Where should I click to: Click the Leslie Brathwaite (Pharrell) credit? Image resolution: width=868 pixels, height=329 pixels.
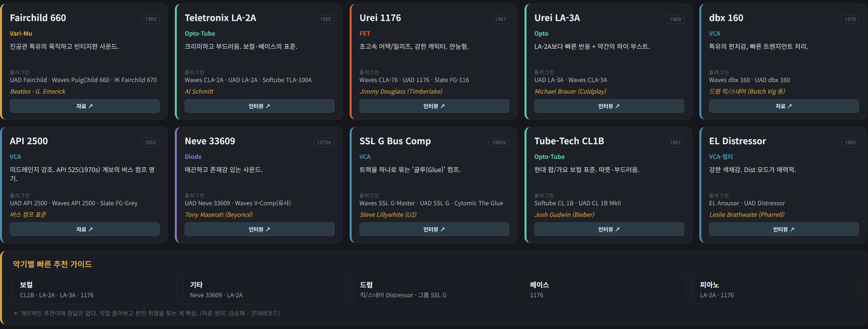[746, 215]
